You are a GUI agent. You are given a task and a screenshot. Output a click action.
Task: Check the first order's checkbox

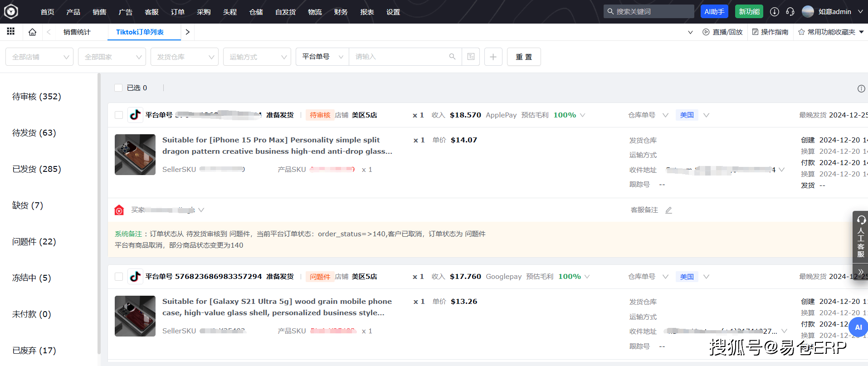[x=119, y=115]
